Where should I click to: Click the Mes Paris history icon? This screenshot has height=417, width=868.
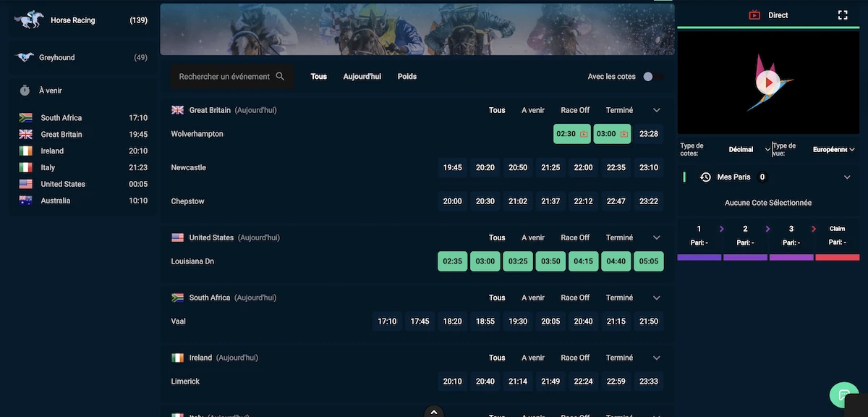pos(705,177)
